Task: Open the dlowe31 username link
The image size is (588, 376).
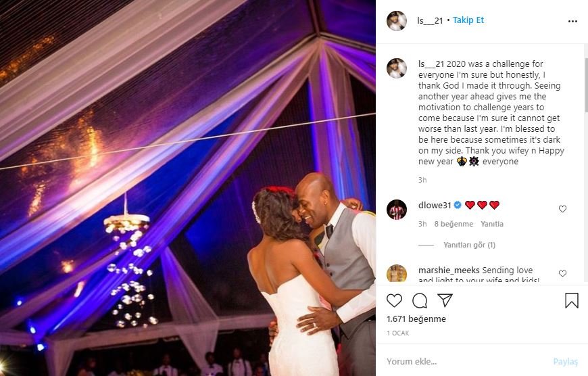Action: (435, 206)
